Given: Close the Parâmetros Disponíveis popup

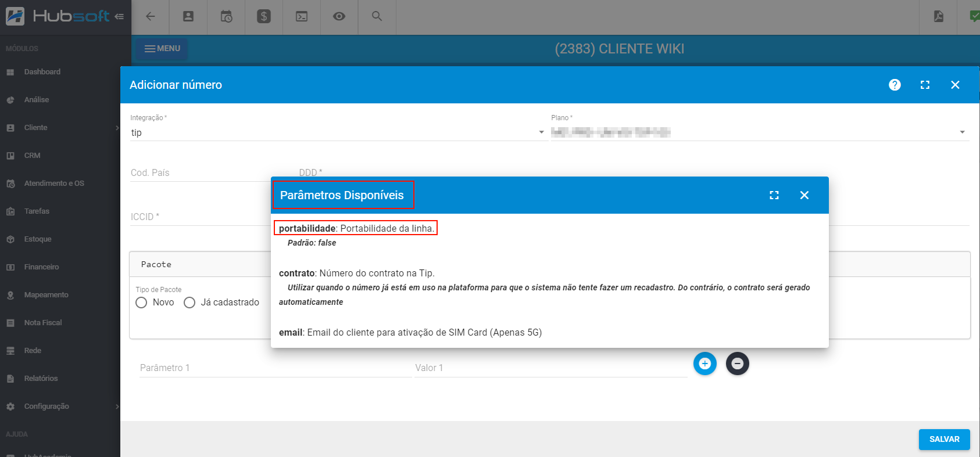Looking at the screenshot, I should [x=804, y=195].
